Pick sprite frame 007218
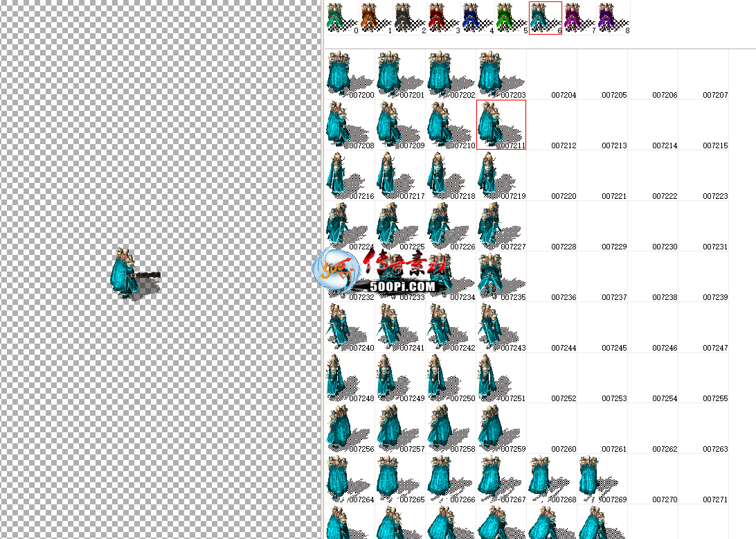Image resolution: width=756 pixels, height=539 pixels. (x=451, y=176)
